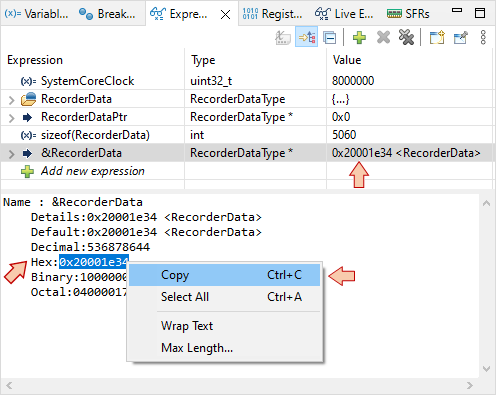Toggle Show Type Names toolbar button
The width and height of the screenshot is (496, 395).
click(283, 38)
